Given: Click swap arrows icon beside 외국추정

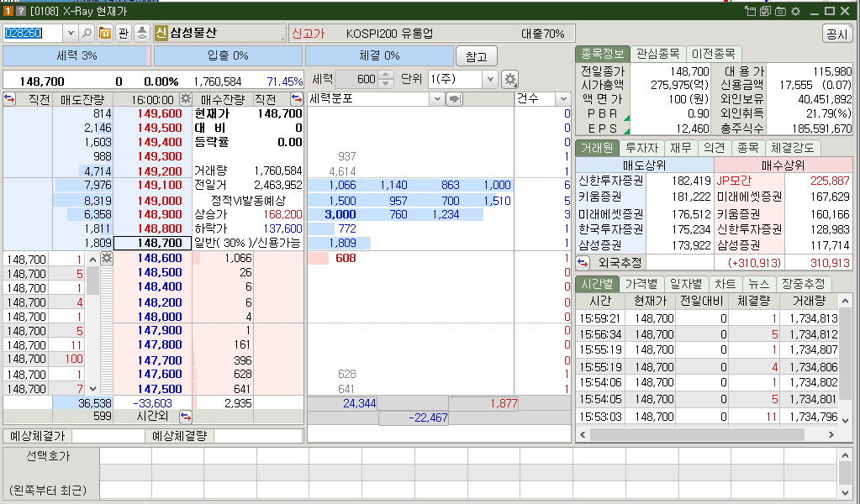Looking at the screenshot, I should pos(583,263).
